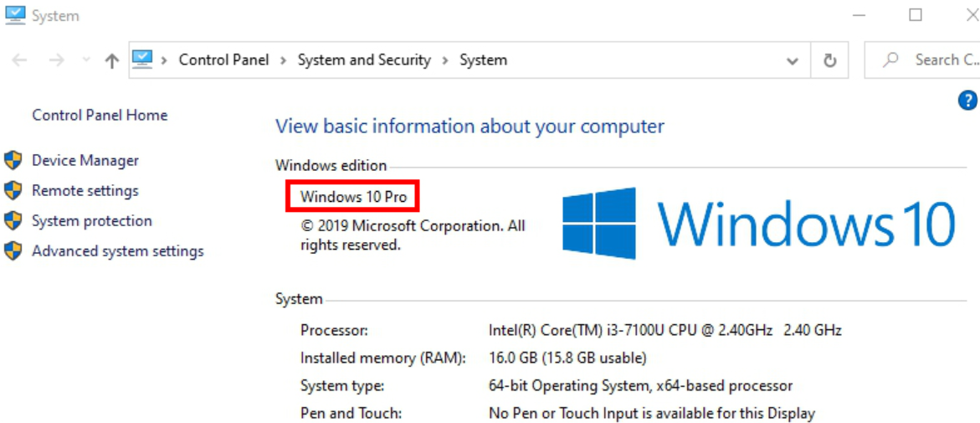
Task: Click the shield icon beside Device Manager
Action: 13,161
